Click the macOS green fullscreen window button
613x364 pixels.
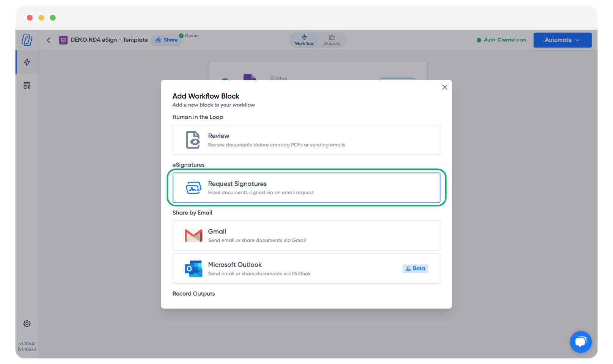pyautogui.click(x=53, y=18)
